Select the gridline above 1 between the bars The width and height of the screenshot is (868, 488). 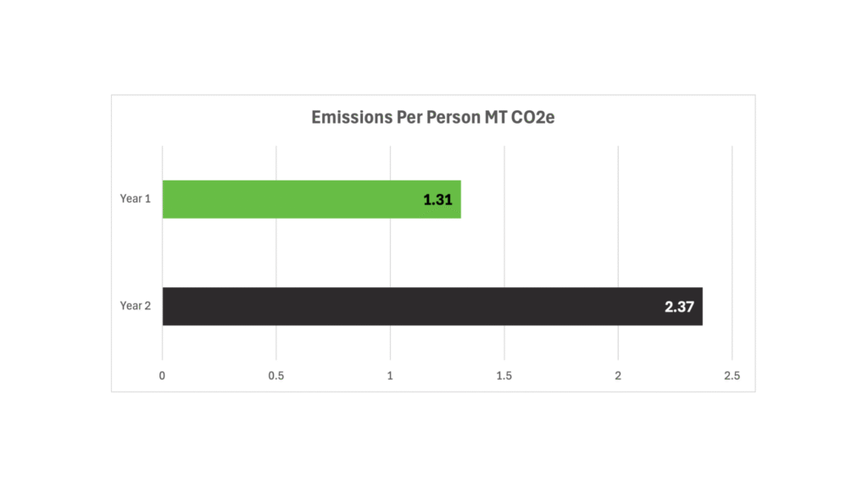[x=390, y=252]
